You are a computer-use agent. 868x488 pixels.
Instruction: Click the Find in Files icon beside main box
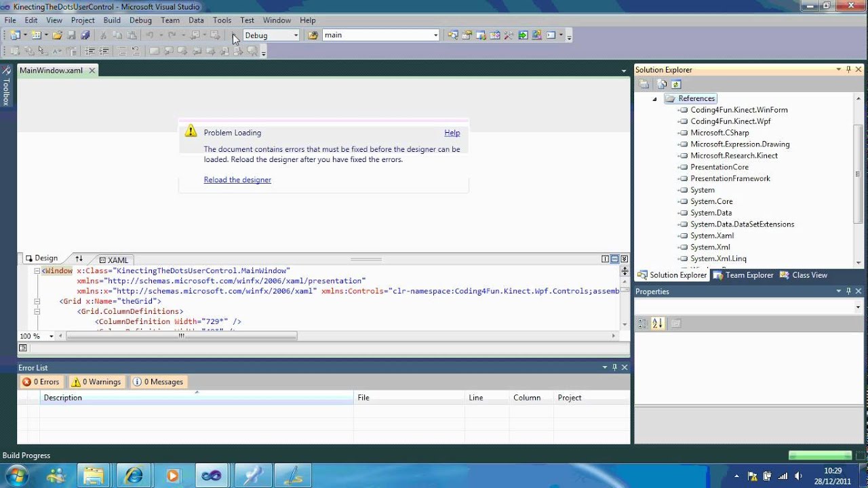coord(313,35)
